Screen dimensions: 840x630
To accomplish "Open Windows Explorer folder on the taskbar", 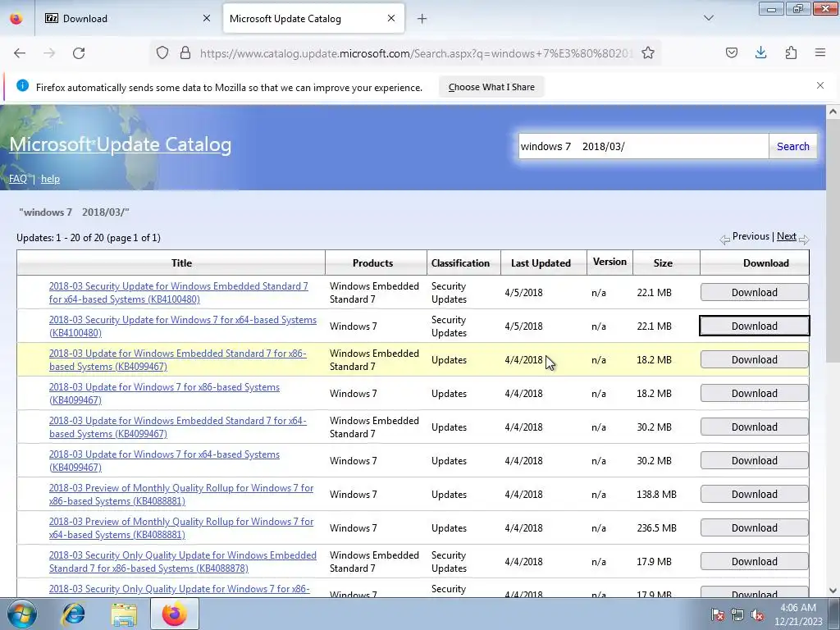I will pyautogui.click(x=124, y=614).
